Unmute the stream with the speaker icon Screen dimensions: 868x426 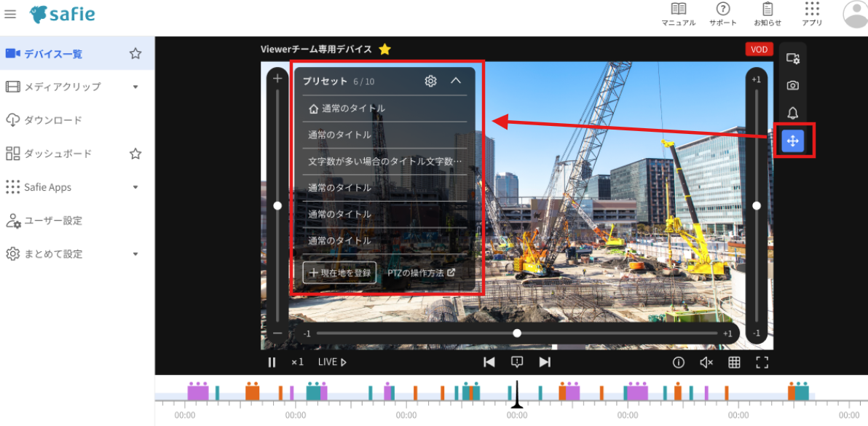[x=706, y=362]
